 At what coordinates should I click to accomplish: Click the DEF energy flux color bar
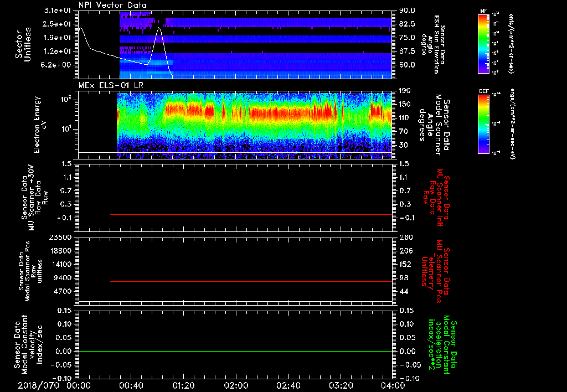[x=483, y=123]
